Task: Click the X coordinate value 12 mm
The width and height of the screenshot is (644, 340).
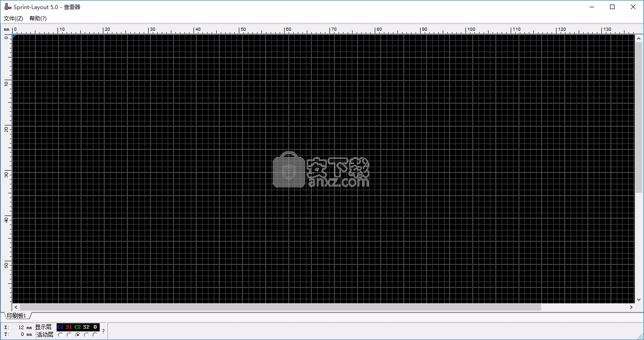Action: coord(25,327)
